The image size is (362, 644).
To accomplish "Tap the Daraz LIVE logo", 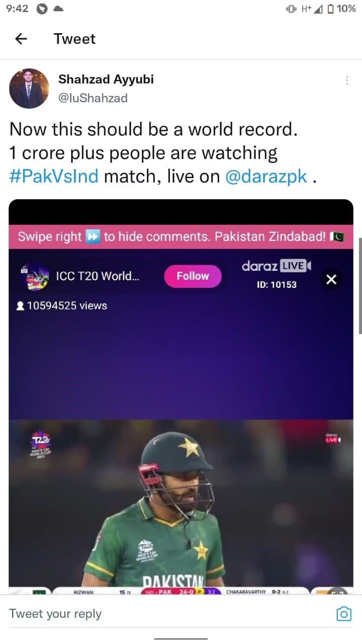I will click(277, 266).
